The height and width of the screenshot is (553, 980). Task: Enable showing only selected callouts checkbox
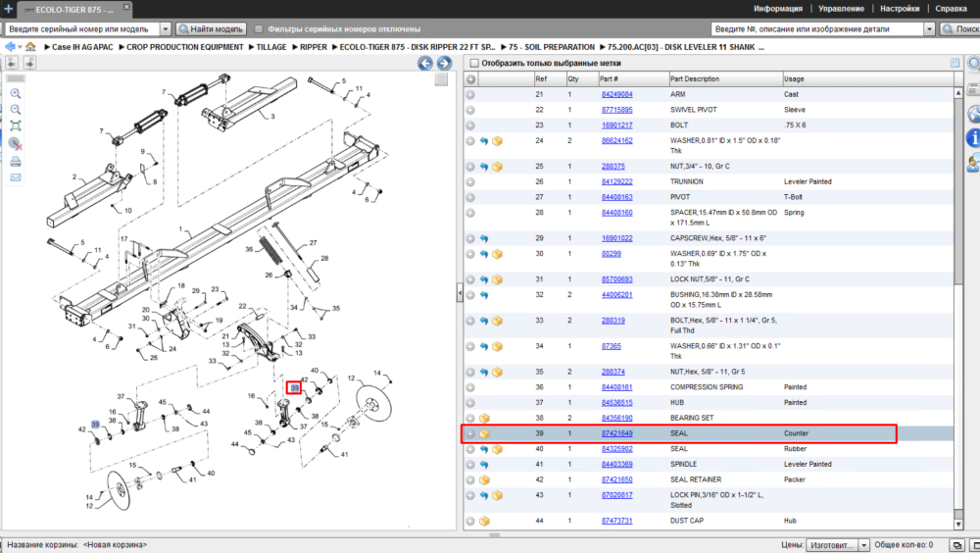474,63
